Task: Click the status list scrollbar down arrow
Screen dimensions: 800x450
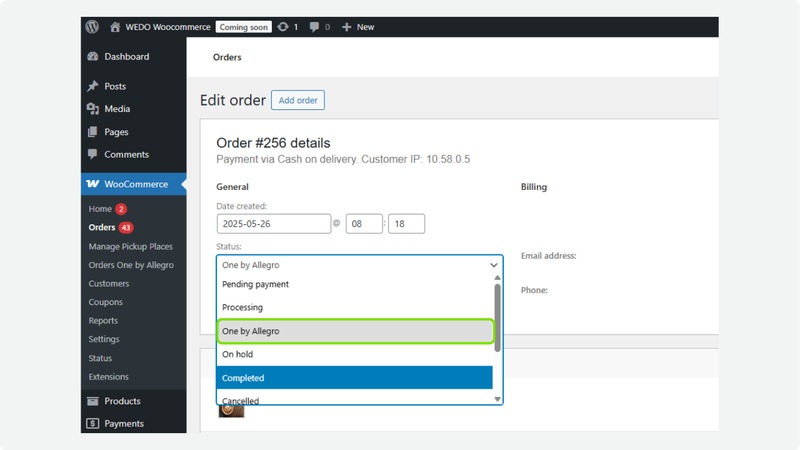Action: [497, 399]
